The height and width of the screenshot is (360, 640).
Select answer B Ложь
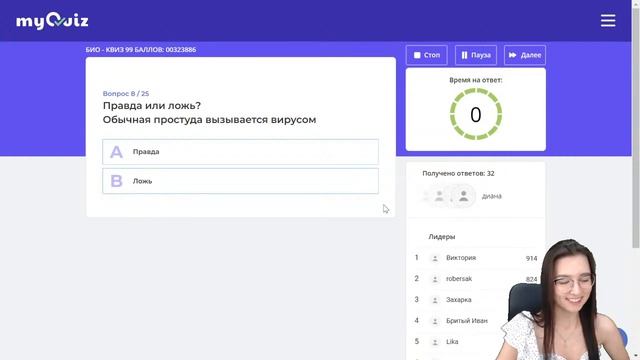click(x=240, y=181)
